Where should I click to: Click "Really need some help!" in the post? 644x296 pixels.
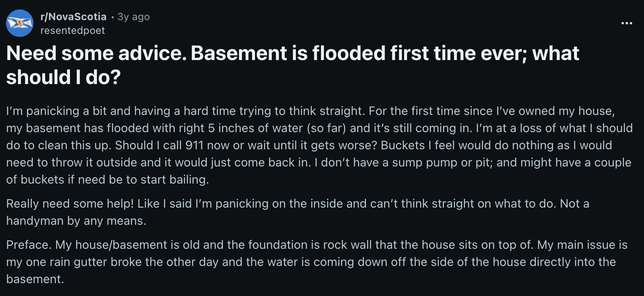pos(70,203)
